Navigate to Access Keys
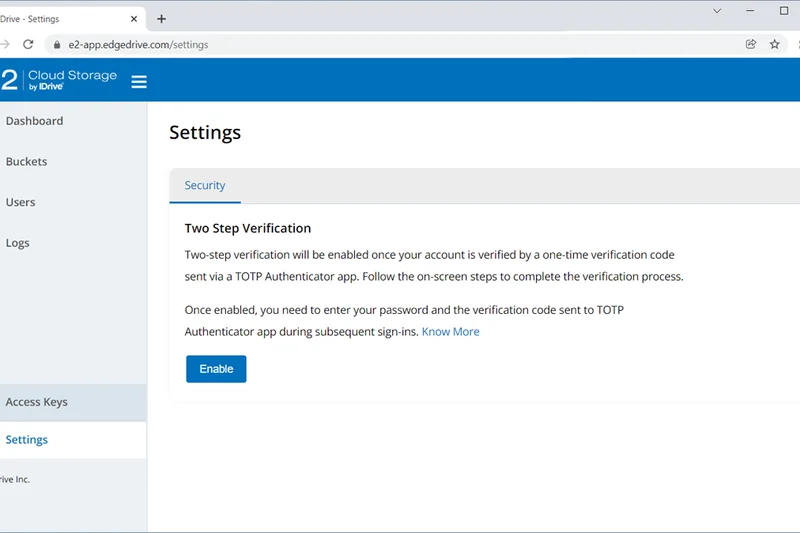Viewport: 800px width, 533px height. point(36,402)
